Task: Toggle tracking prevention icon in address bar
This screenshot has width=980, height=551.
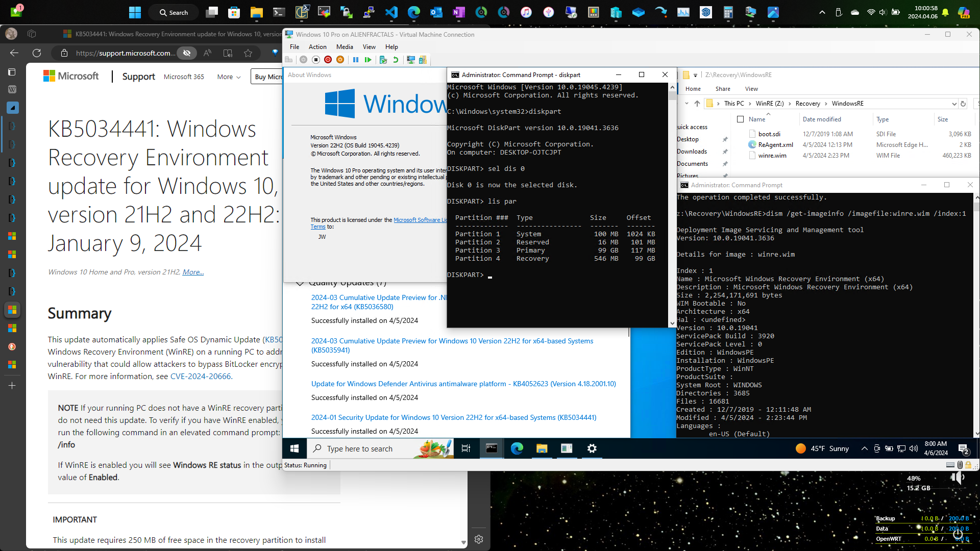Action: pos(187,53)
